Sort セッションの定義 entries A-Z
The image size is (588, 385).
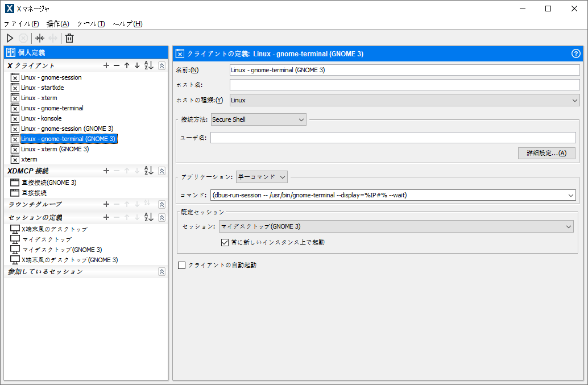[149, 217]
